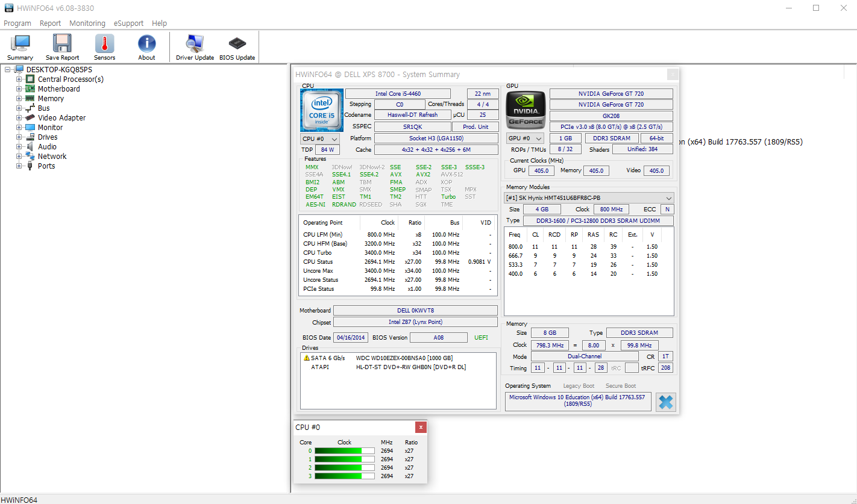Click the Operating System text box

point(578,401)
